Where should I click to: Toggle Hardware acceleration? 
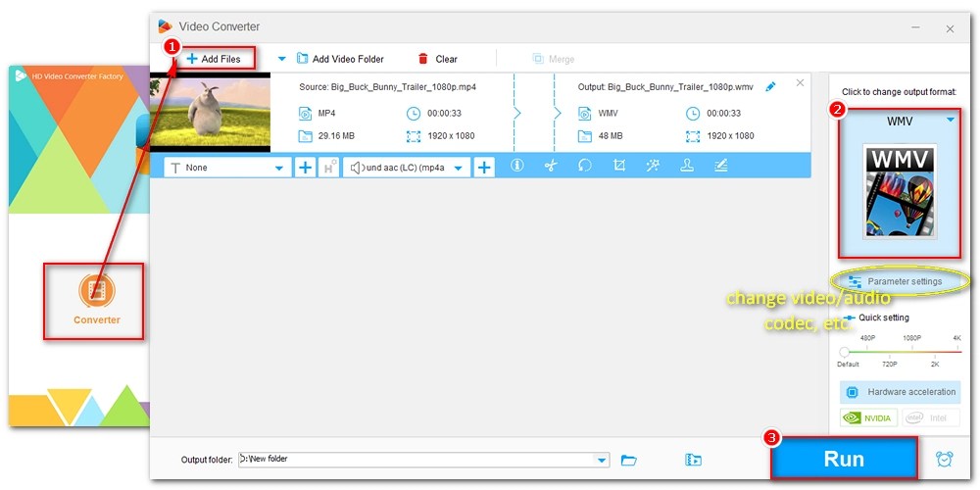(x=900, y=393)
